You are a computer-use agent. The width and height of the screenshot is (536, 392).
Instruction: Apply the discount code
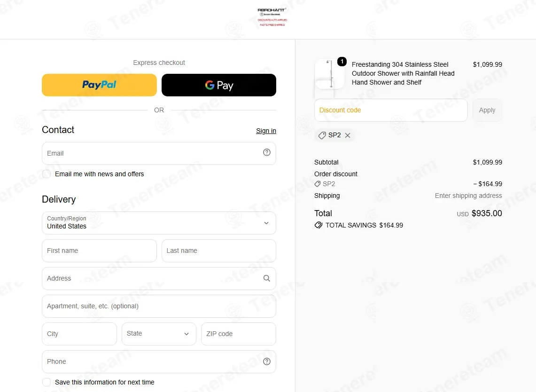487,110
